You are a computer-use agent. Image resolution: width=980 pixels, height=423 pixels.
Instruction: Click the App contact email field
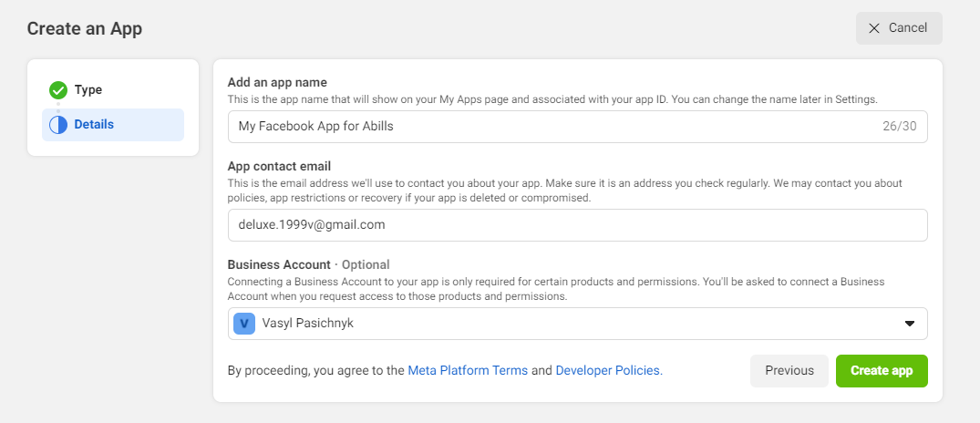click(x=577, y=225)
